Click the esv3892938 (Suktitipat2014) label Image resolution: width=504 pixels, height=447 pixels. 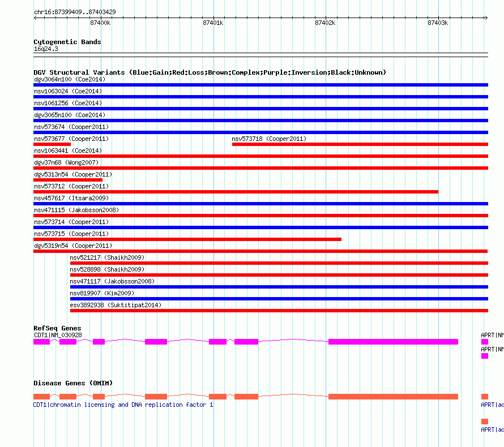click(x=116, y=305)
